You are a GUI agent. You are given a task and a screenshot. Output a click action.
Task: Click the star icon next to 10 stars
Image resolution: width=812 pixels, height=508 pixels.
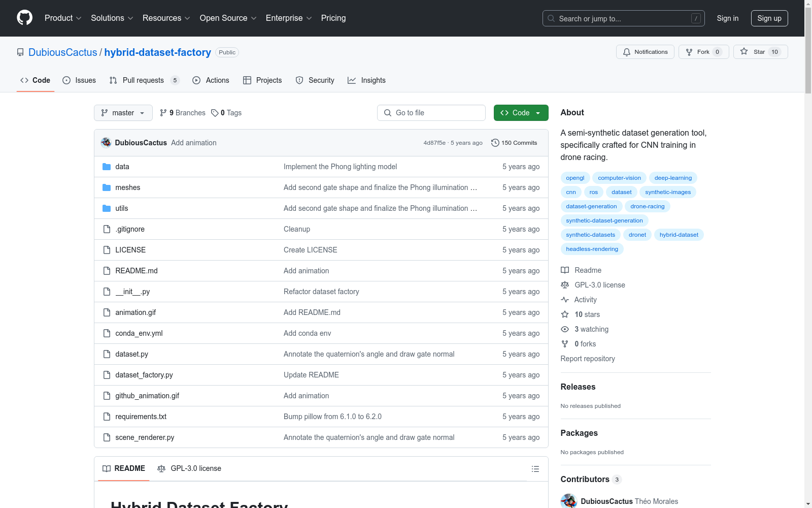(565, 314)
